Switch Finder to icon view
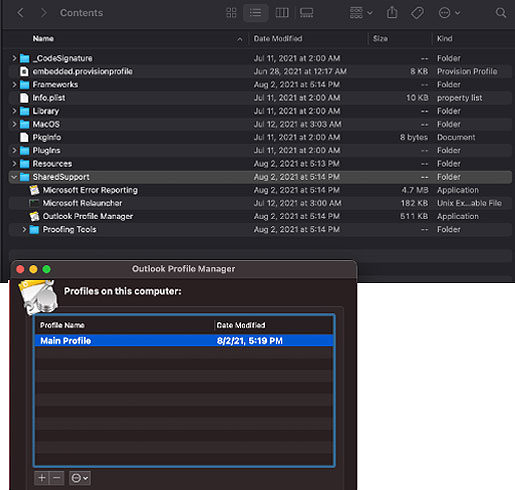Viewport: 515px width, 490px height. (x=231, y=13)
